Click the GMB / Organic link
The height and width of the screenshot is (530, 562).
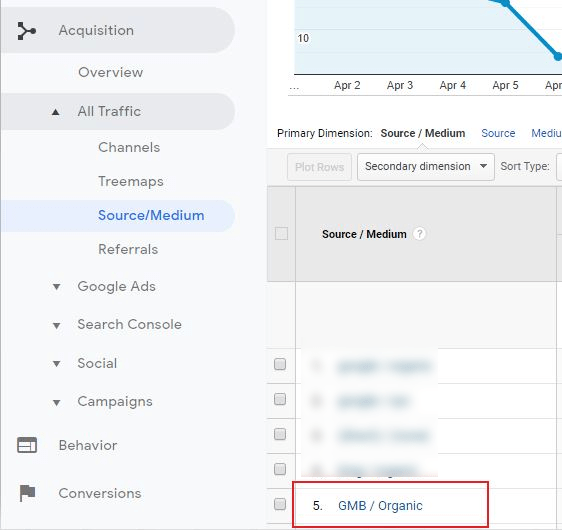(380, 506)
